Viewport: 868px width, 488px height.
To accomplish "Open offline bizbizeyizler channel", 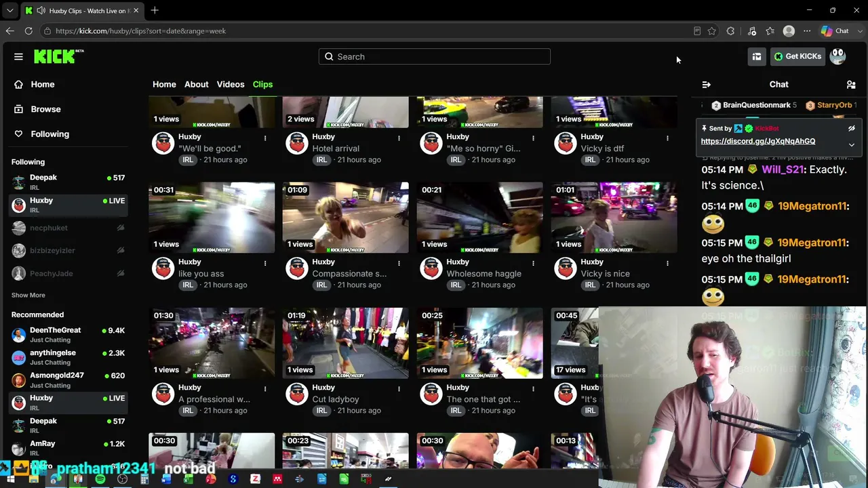I will [x=68, y=251].
